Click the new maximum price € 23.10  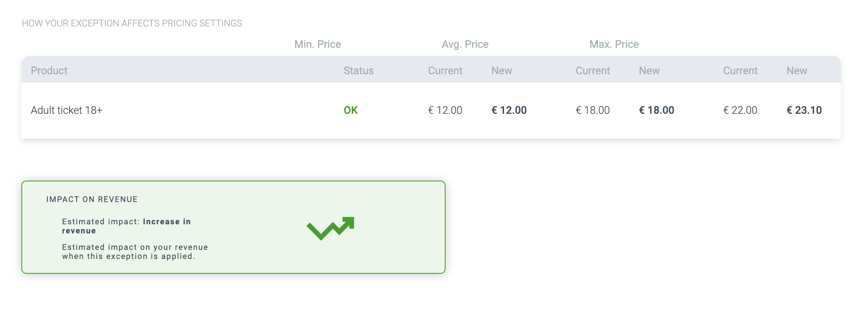coord(804,110)
